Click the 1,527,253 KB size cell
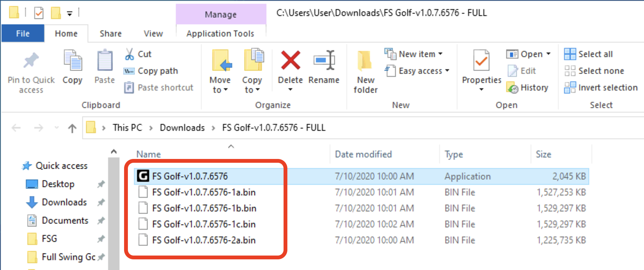The image size is (644, 270). [x=561, y=192]
